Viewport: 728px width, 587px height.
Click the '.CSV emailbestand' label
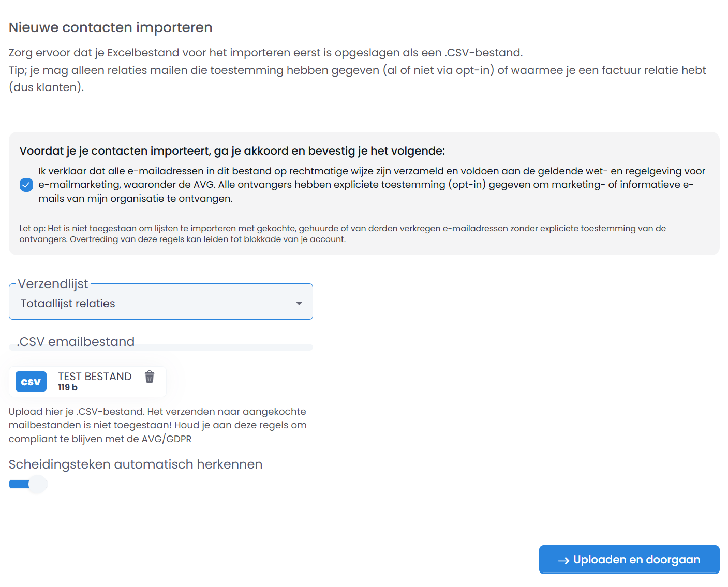pyautogui.click(x=76, y=342)
